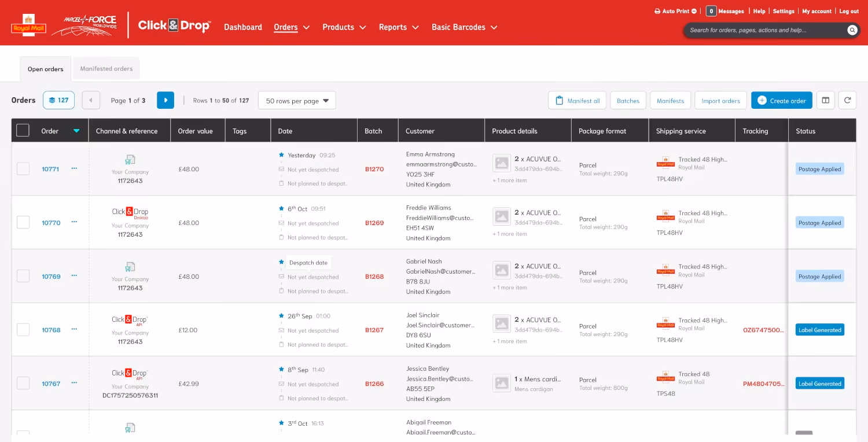The image size is (868, 442).
Task: Open tracking number OZ6747500 link
Action: tap(764, 330)
